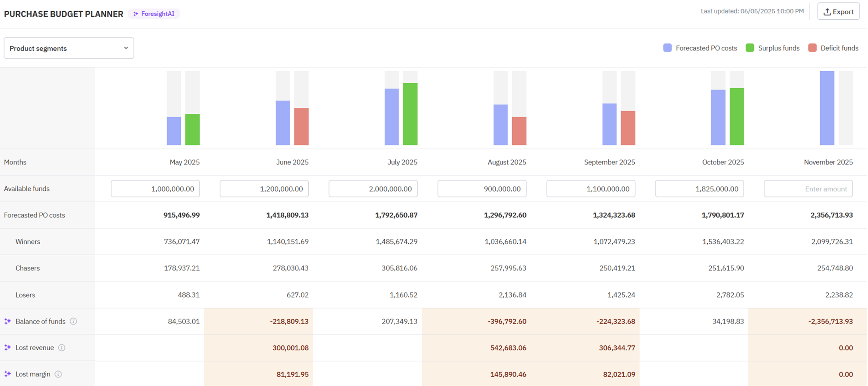
Task: Click the June 2025 red deficit bar
Action: click(301, 126)
